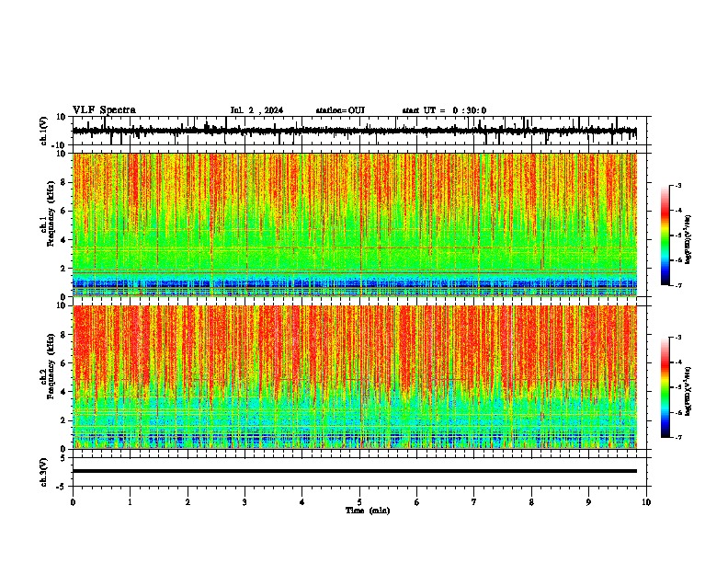Click the "5" tick on ch.3(V) axis
The height and width of the screenshot is (563, 728).
pos(63,457)
